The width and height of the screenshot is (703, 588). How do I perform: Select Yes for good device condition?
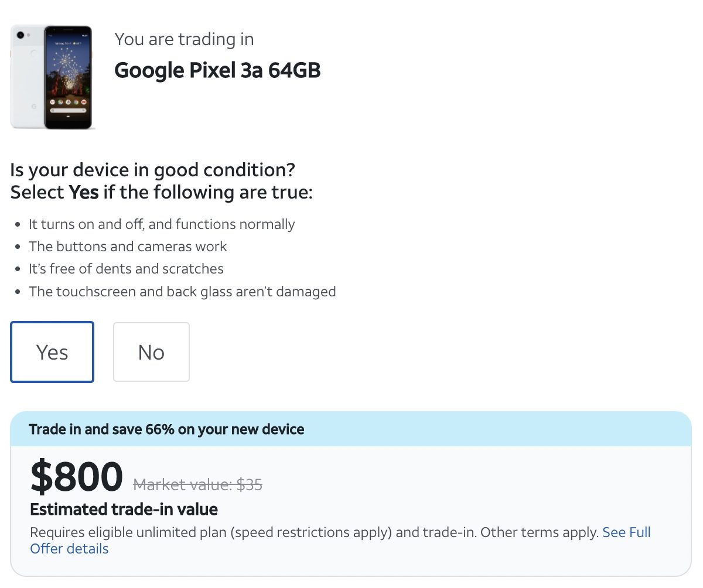[x=52, y=352]
